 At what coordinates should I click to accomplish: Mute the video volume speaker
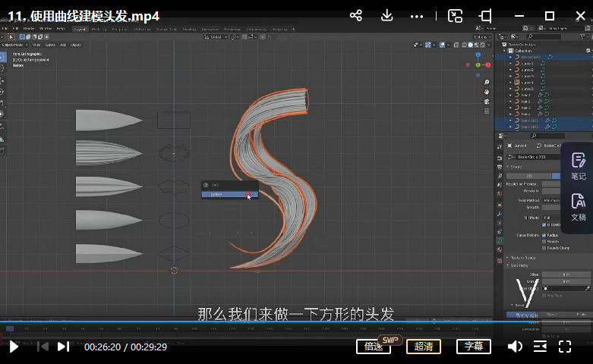[x=515, y=347]
